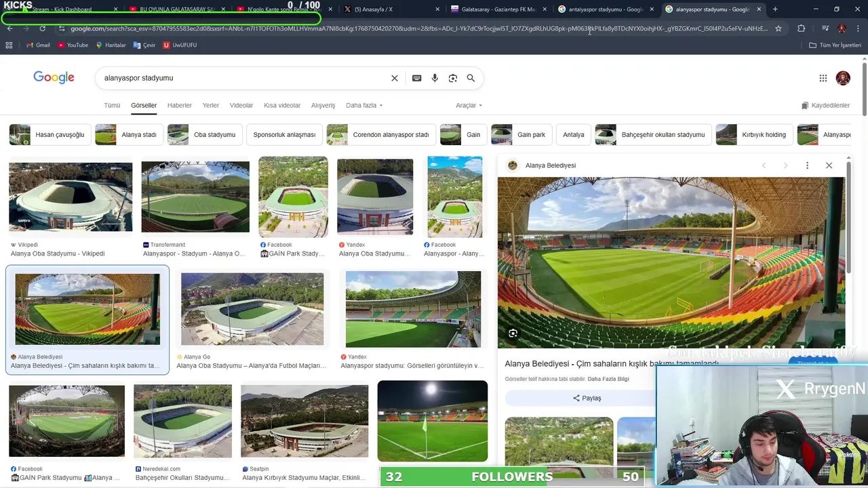The width and height of the screenshot is (868, 488).
Task: Go to previous image in preview panel
Action: point(764,165)
